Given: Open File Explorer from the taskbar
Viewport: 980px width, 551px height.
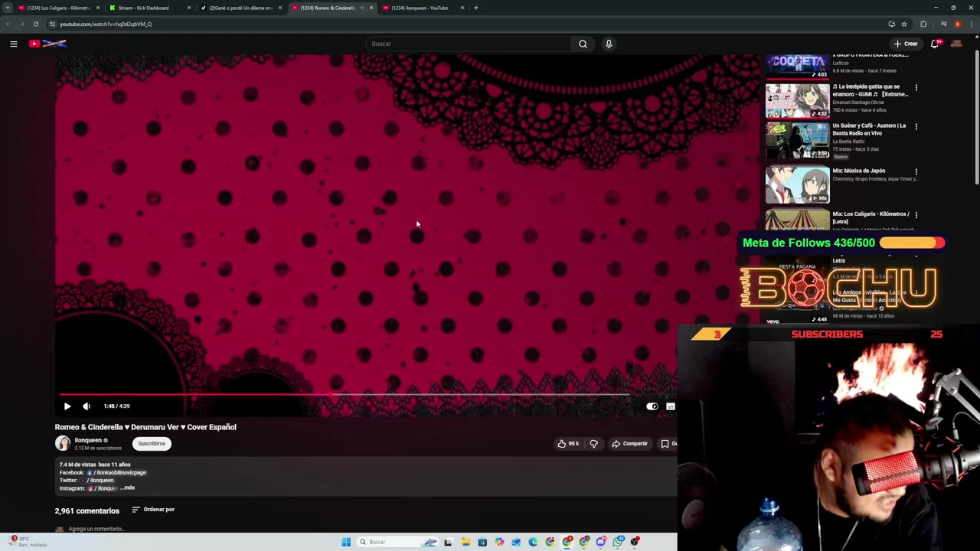Looking at the screenshot, I should tap(465, 542).
